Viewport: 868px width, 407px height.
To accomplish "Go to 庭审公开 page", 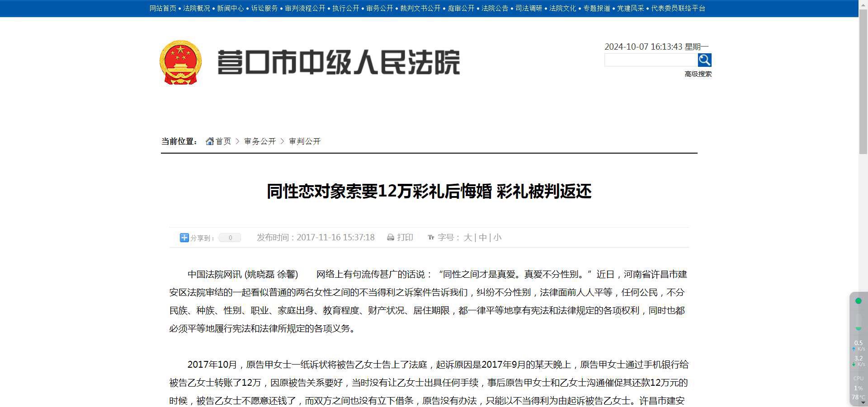I will coord(461,8).
